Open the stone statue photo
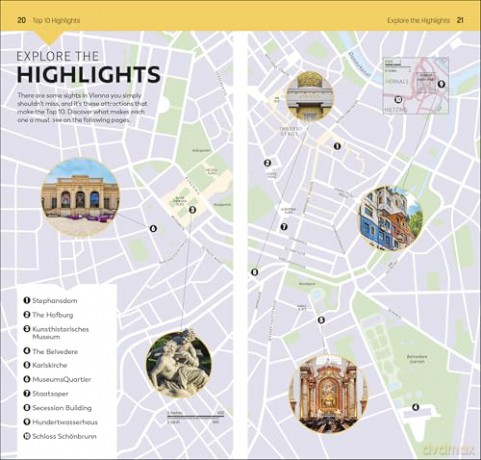 (x=179, y=363)
